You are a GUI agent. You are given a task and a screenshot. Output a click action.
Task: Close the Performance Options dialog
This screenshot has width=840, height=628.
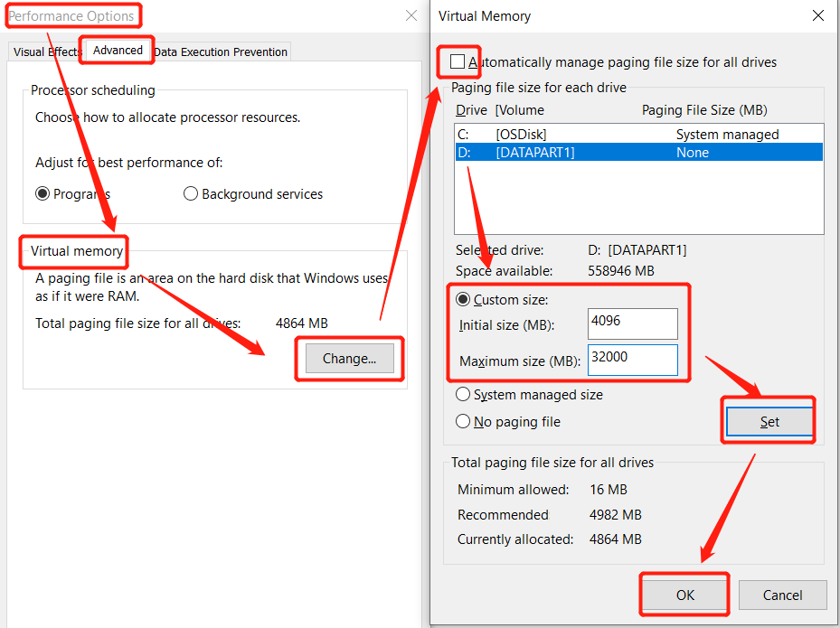(x=411, y=15)
